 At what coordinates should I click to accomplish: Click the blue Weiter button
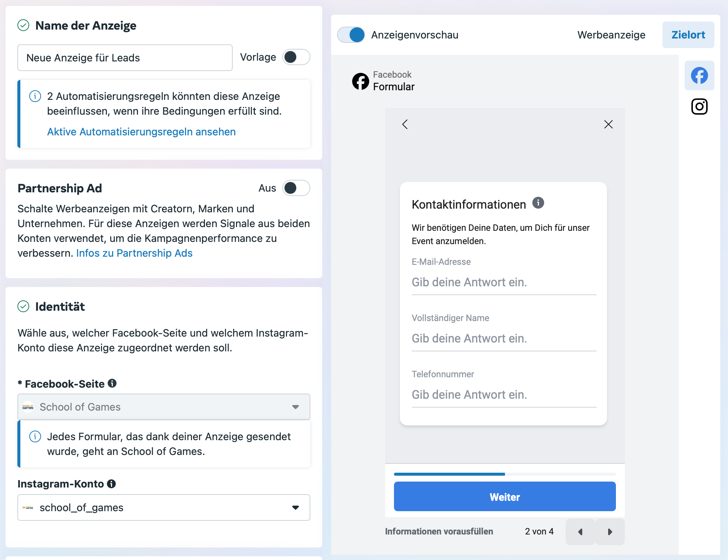pyautogui.click(x=505, y=497)
